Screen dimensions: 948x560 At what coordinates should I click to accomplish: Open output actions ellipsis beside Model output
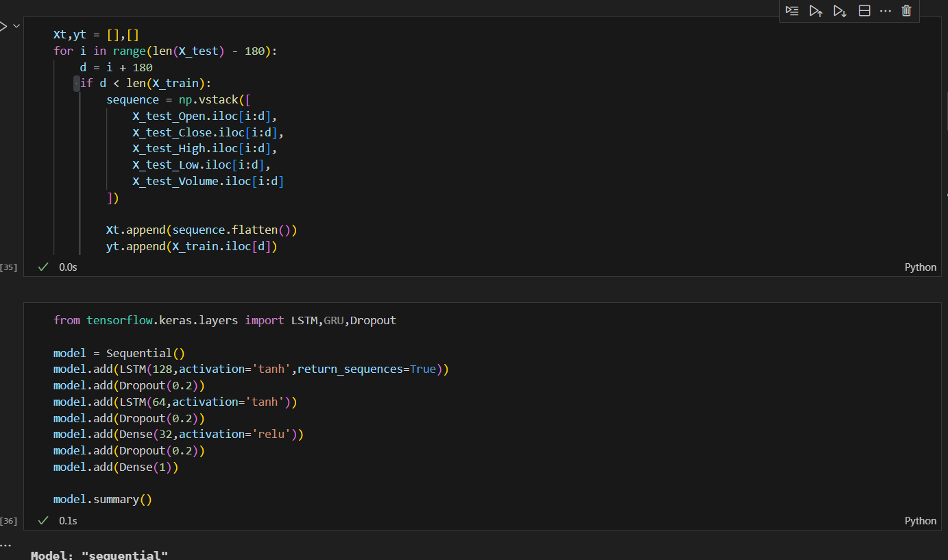[5, 546]
